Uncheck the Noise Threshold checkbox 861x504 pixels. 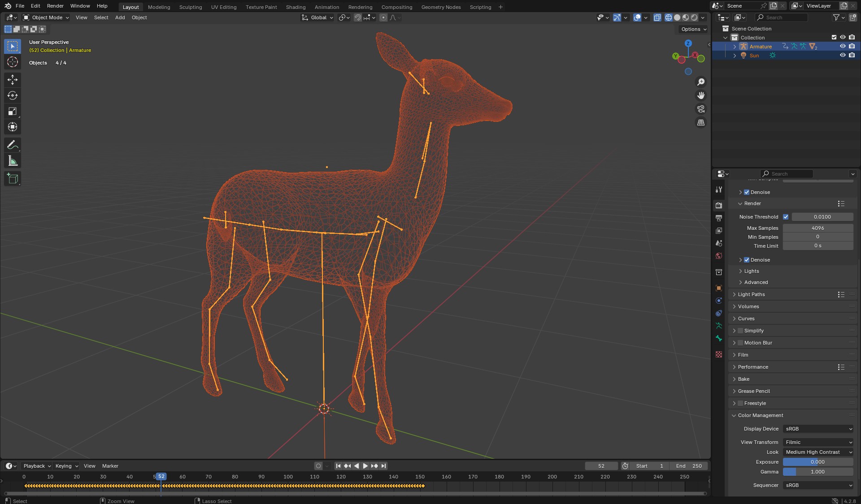point(786,217)
